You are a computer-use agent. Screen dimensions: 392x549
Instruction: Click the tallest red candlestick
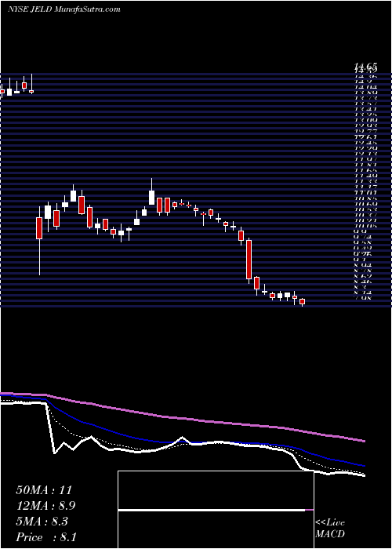249,260
